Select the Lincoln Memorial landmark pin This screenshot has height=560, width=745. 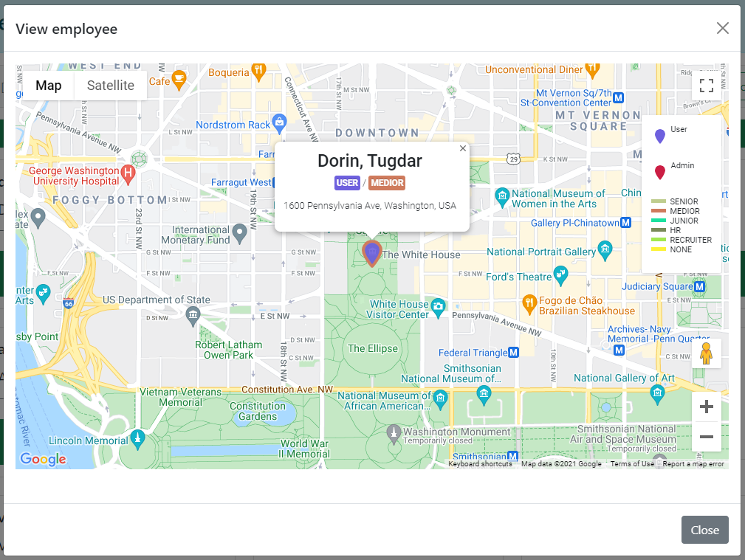pyautogui.click(x=138, y=439)
